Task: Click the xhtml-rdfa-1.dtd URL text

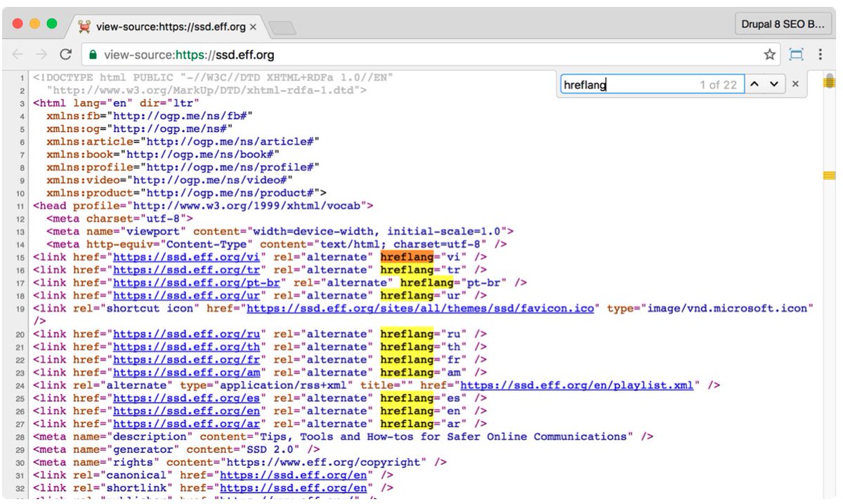Action: [x=207, y=90]
